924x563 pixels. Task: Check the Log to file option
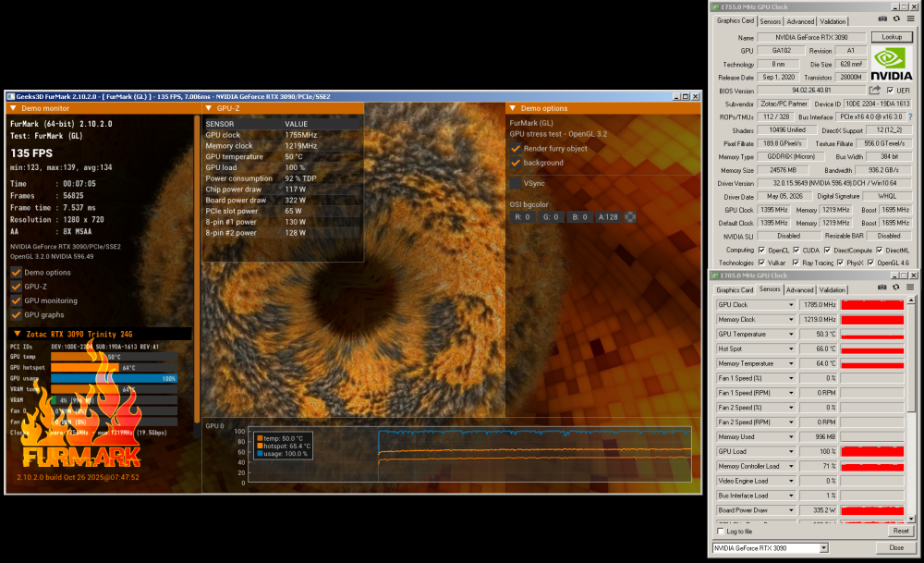pos(720,532)
